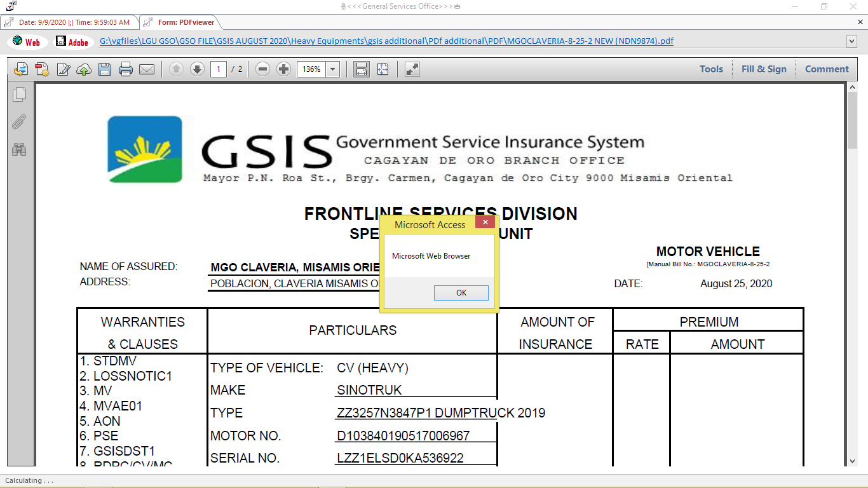
Task: Open the Tools pane
Action: click(711, 69)
